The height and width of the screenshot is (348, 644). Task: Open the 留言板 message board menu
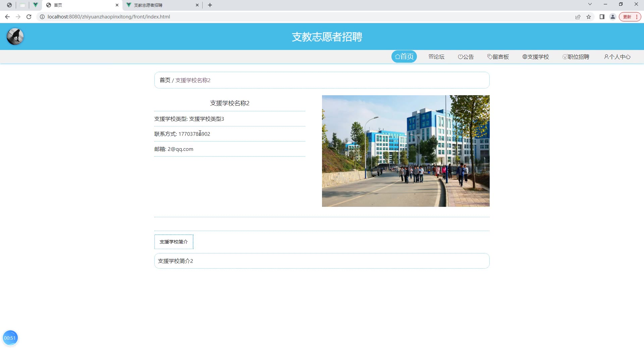point(498,57)
